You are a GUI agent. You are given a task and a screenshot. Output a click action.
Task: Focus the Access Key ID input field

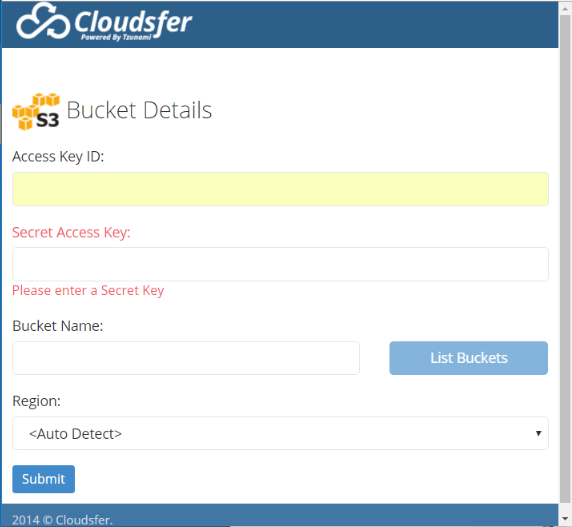pos(280,189)
